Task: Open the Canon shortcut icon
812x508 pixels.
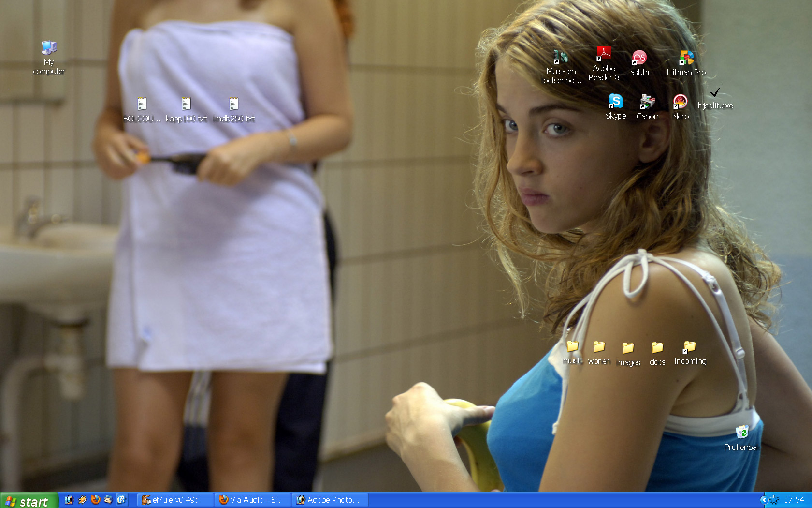Action: pos(647,102)
